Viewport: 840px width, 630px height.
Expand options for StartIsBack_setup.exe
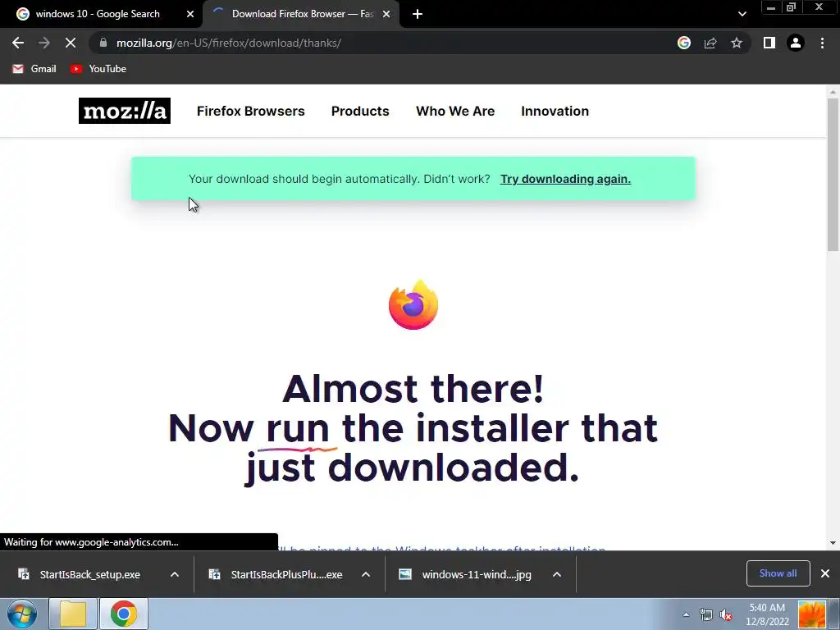coord(175,574)
